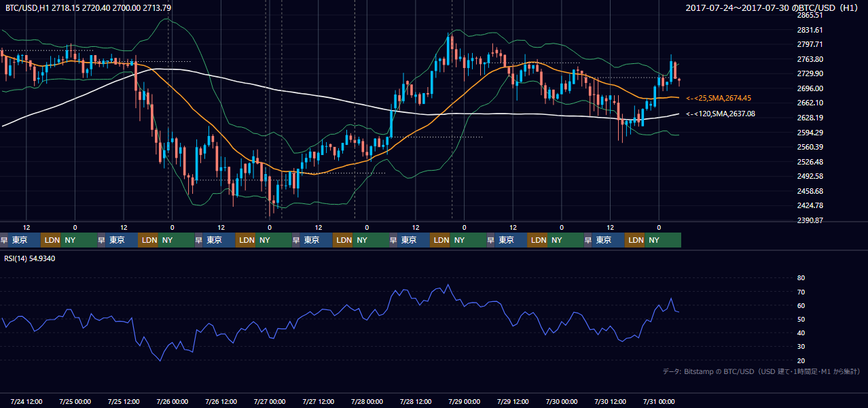
Task: Pick the 7/29 12:00 date marker
Action: pos(513,401)
